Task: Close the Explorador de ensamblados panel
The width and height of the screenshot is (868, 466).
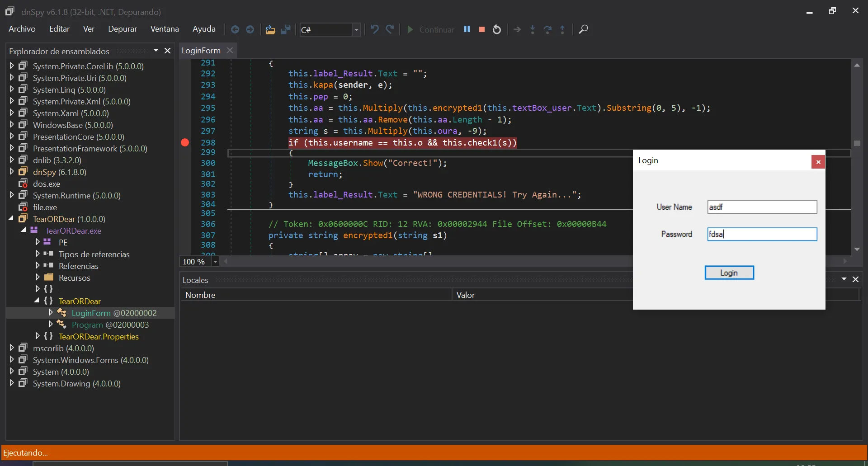Action: point(167,51)
